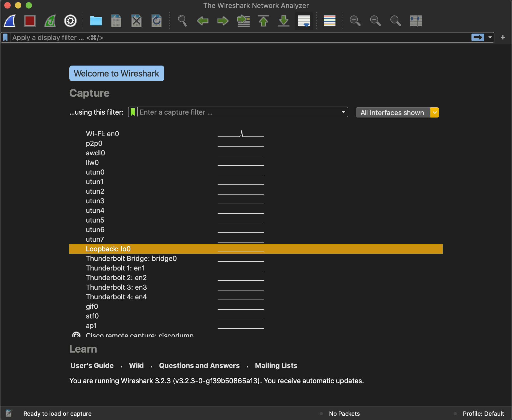Open the Questions and Answers link
Viewport: 512px width, 420px height.
click(199, 366)
